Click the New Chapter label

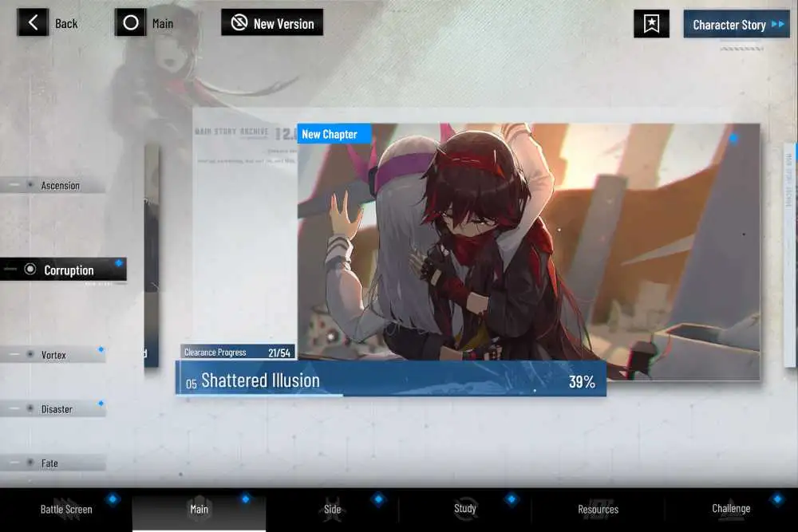click(334, 134)
